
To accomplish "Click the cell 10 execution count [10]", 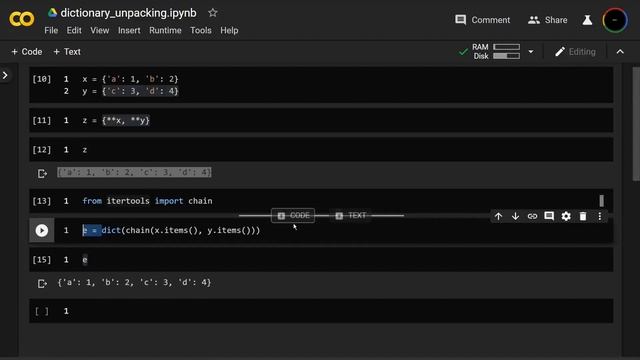I will click(x=42, y=79).
